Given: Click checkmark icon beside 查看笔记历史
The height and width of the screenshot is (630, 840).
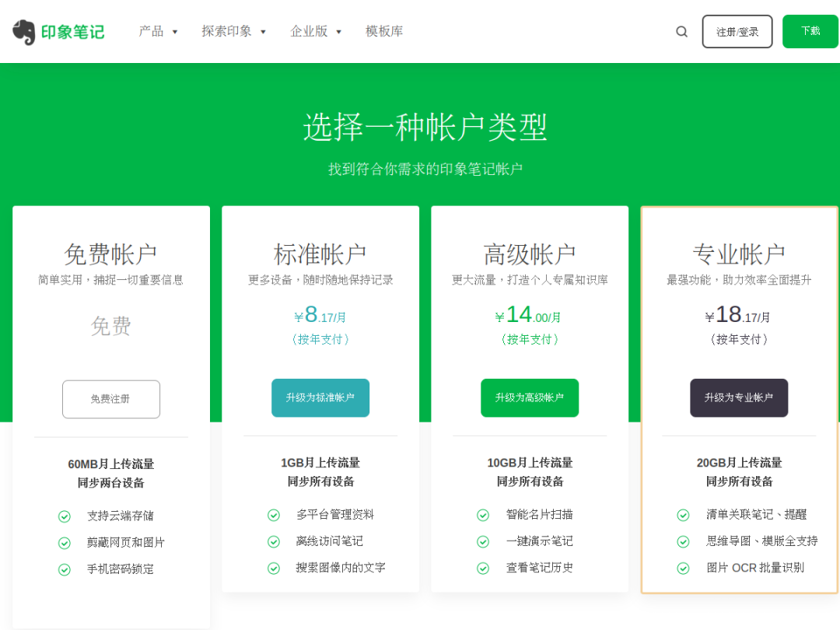Looking at the screenshot, I should (483, 569).
